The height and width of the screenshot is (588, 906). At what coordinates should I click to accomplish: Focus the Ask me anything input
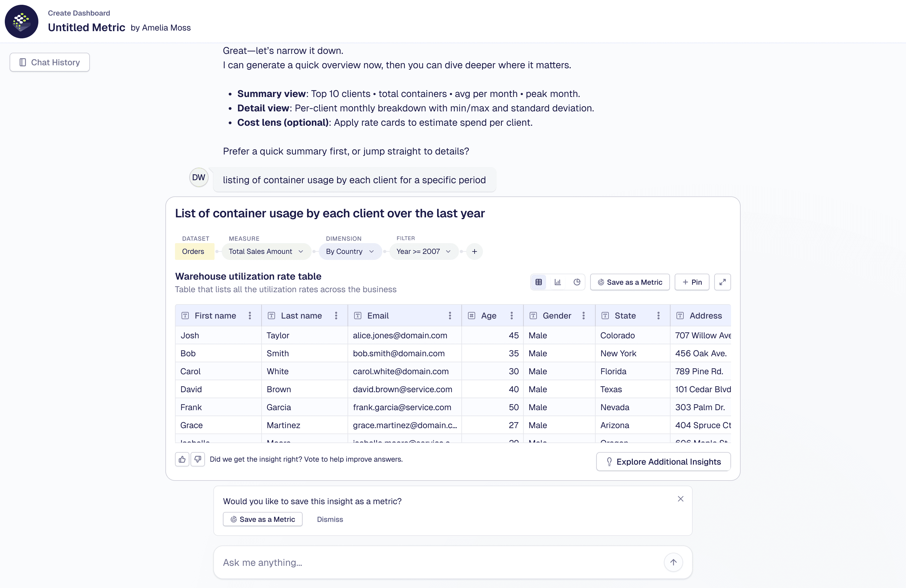pyautogui.click(x=438, y=563)
